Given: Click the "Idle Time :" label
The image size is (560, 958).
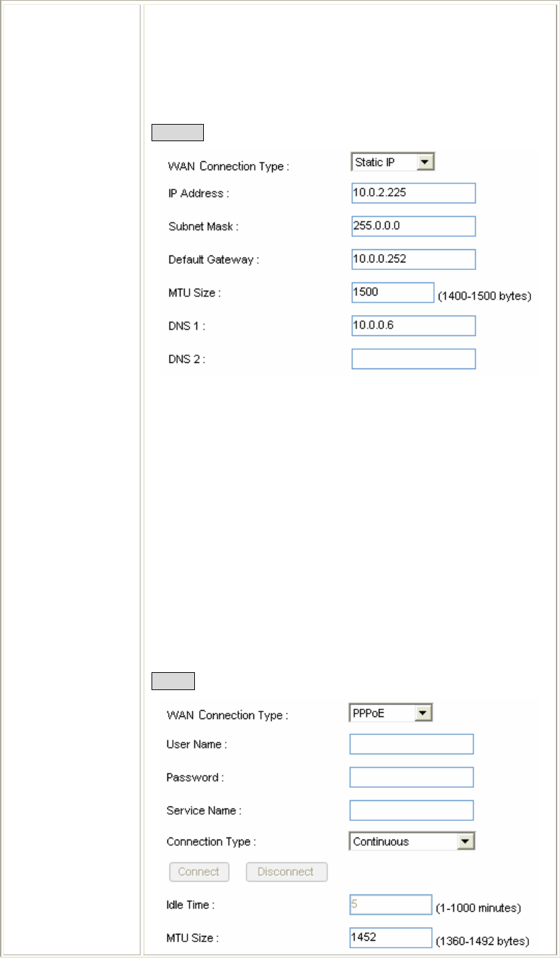Looking at the screenshot, I should tap(190, 905).
